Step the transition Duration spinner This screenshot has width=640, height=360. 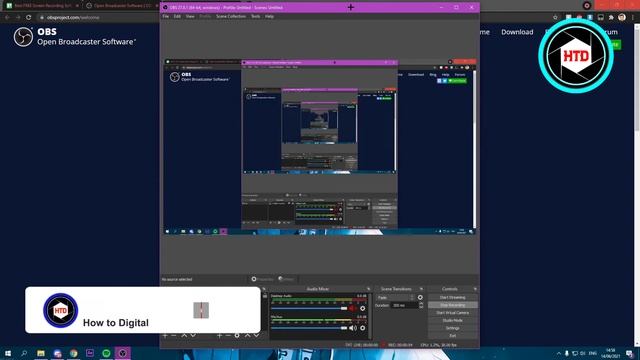click(421, 305)
